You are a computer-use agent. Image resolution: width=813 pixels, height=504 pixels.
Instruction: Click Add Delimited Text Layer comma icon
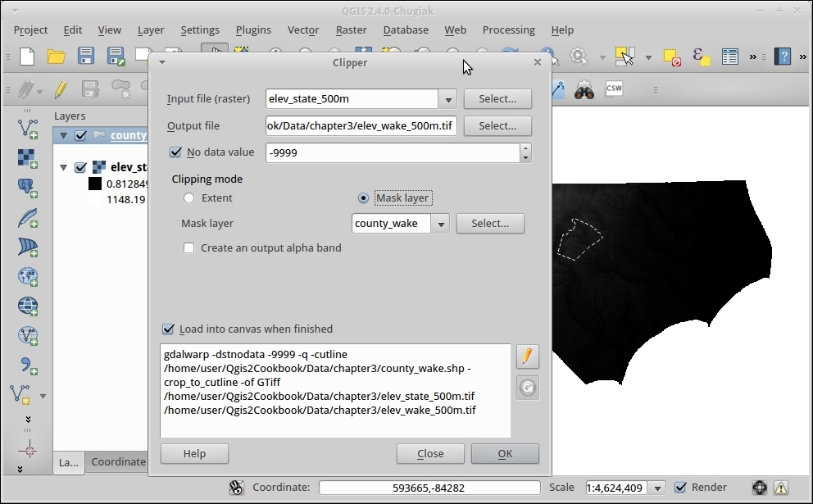(28, 366)
